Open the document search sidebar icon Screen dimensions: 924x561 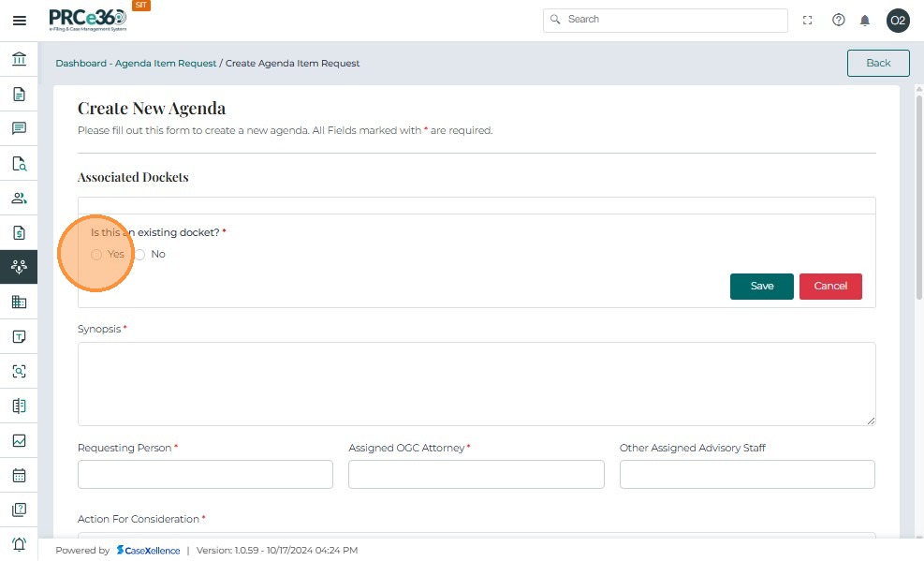tap(19, 163)
